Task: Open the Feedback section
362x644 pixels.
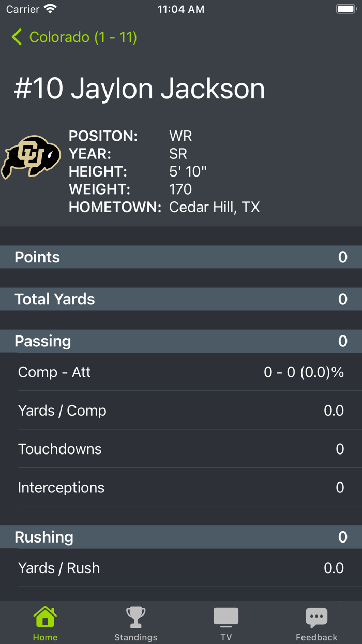Action: [x=316, y=623]
